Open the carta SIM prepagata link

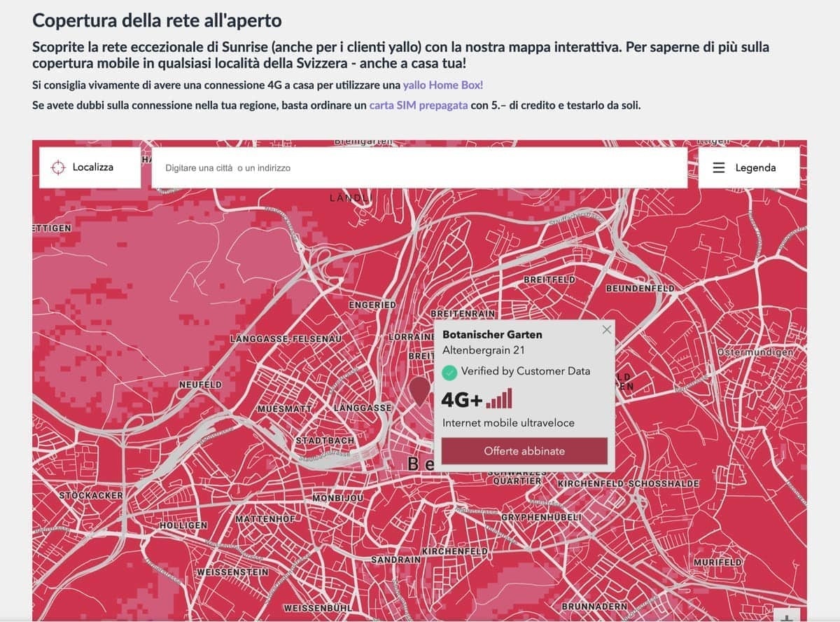[x=419, y=106]
